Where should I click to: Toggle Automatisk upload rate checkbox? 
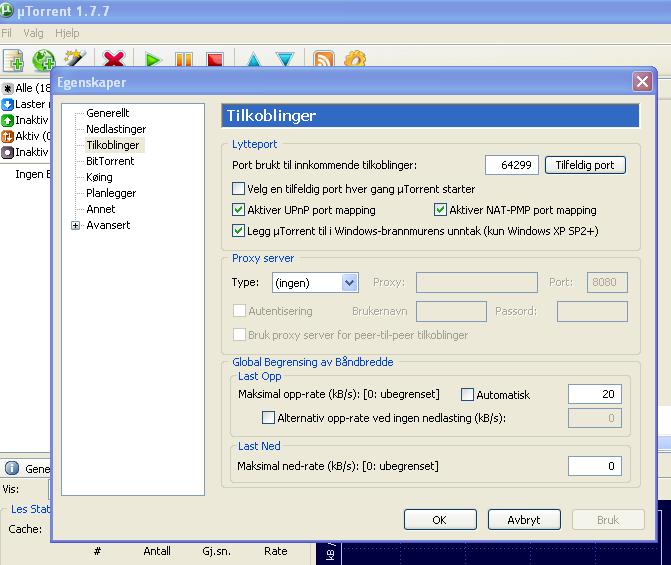(467, 394)
